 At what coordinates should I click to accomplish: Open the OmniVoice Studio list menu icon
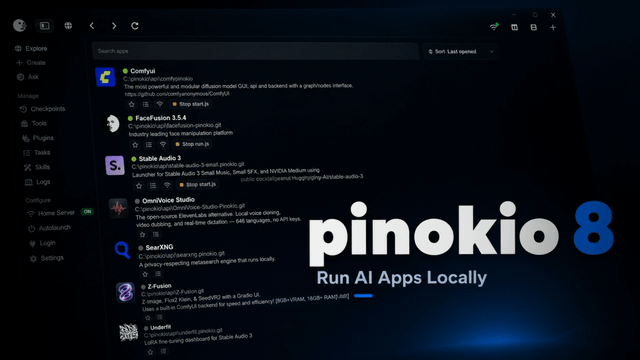click(x=156, y=234)
